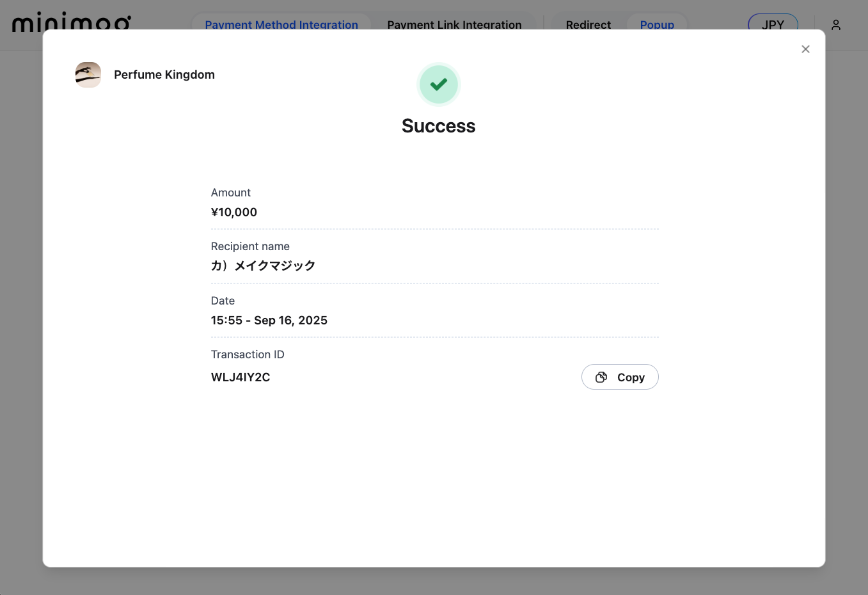Click the green success checkmark icon
The width and height of the screenshot is (868, 595).
pyautogui.click(x=438, y=84)
